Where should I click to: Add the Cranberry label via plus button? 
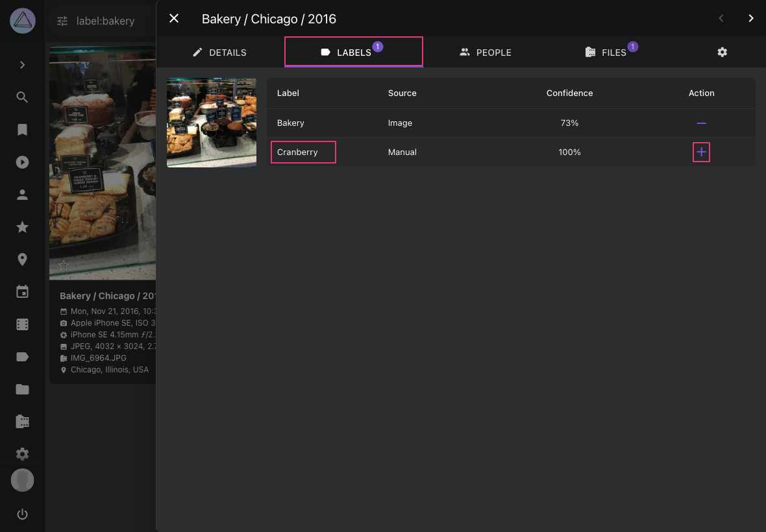click(x=701, y=152)
